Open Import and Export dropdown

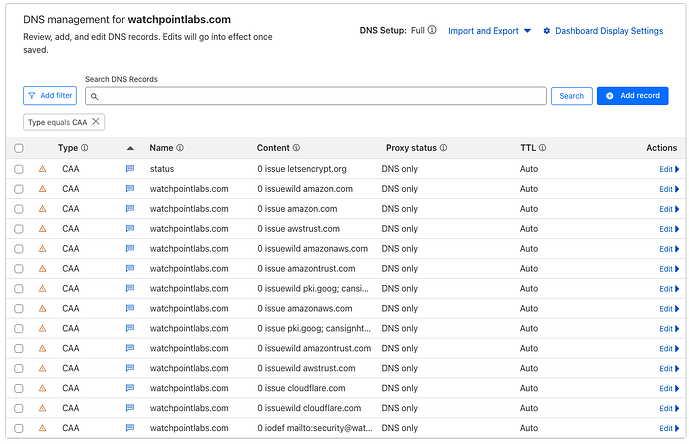click(489, 31)
